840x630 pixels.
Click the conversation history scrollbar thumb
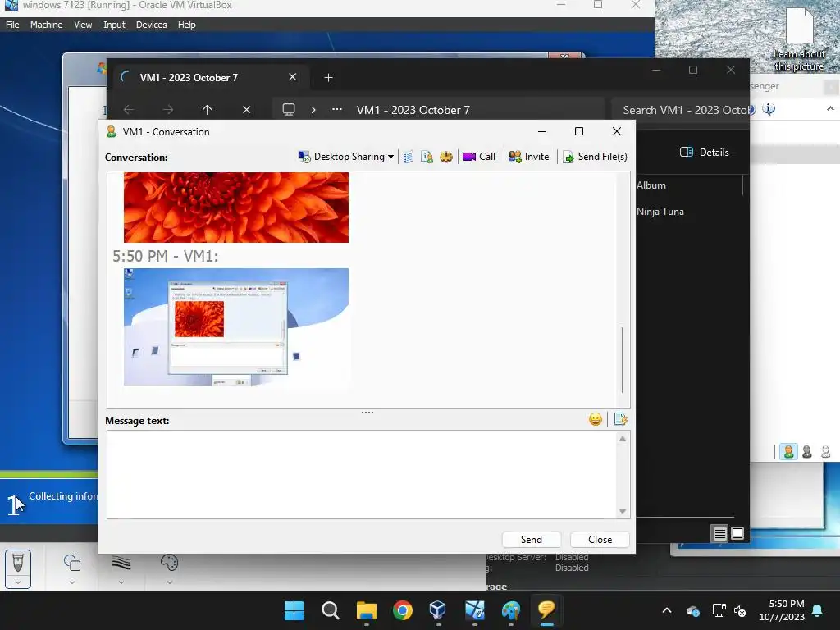[623, 359]
